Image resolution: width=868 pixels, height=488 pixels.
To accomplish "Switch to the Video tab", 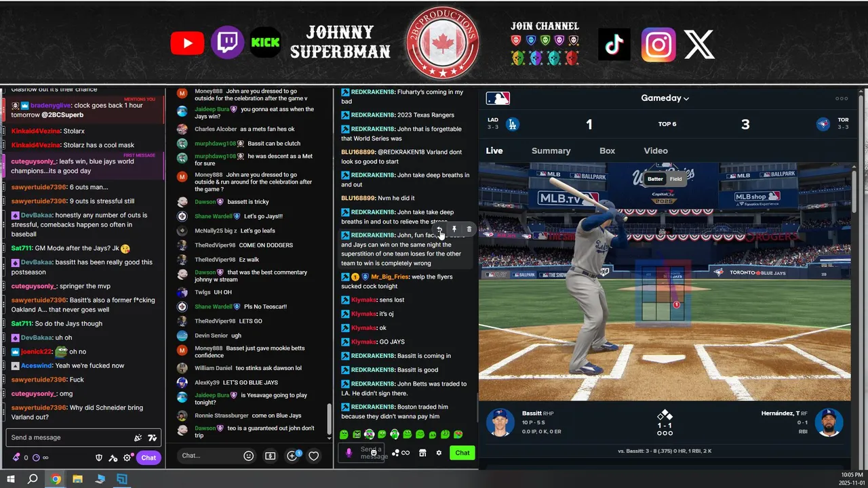I will pyautogui.click(x=656, y=150).
